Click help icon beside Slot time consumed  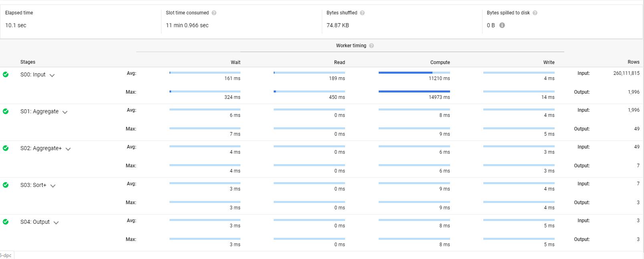pyautogui.click(x=214, y=13)
